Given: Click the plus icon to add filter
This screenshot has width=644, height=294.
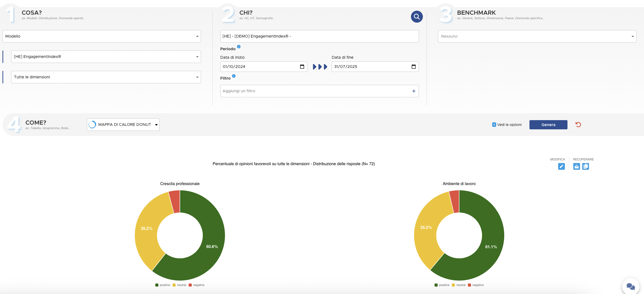Looking at the screenshot, I should pos(413,91).
